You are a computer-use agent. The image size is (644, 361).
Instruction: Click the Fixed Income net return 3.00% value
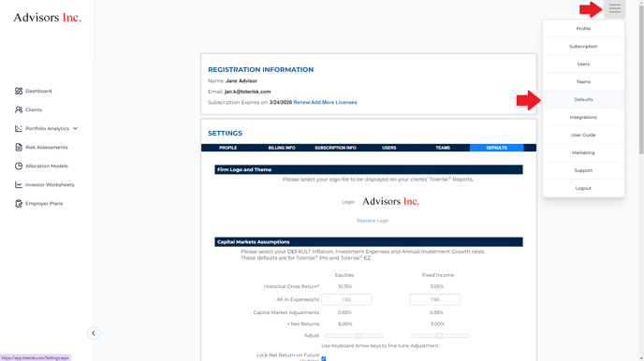437,325
